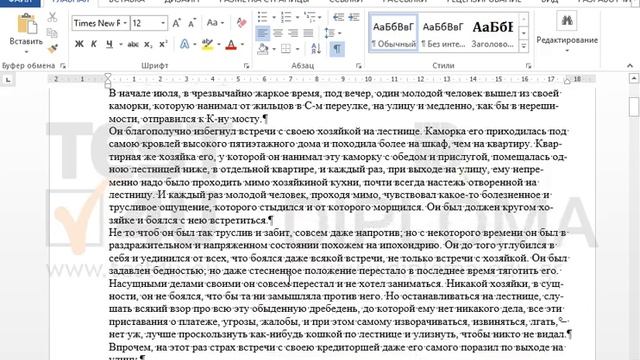Click the right indent marker on the ruler
The height and width of the screenshot is (360, 640).
[x=567, y=81]
